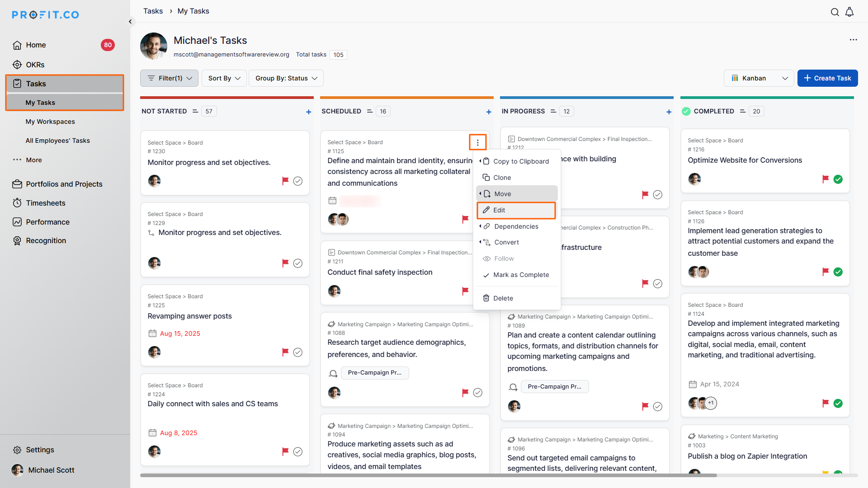Open OKRs from the sidebar
The height and width of the screenshot is (488, 868).
tap(35, 65)
